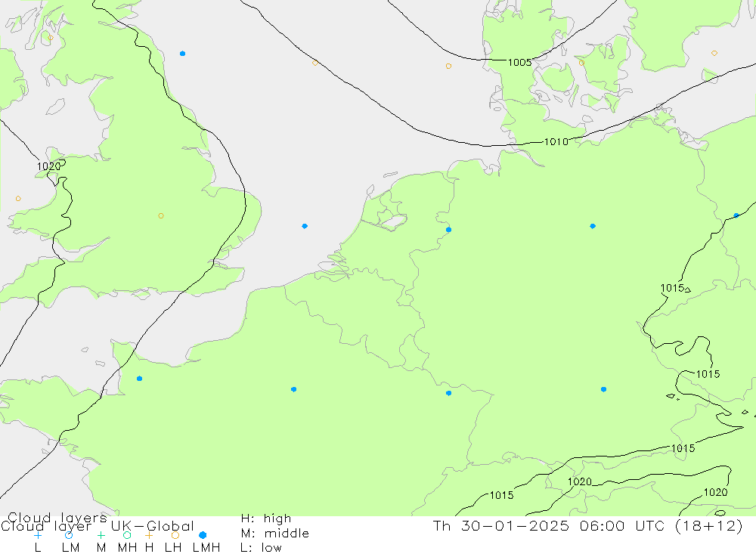Select the blue LMH dot in the southern North Sea

[x=305, y=226]
